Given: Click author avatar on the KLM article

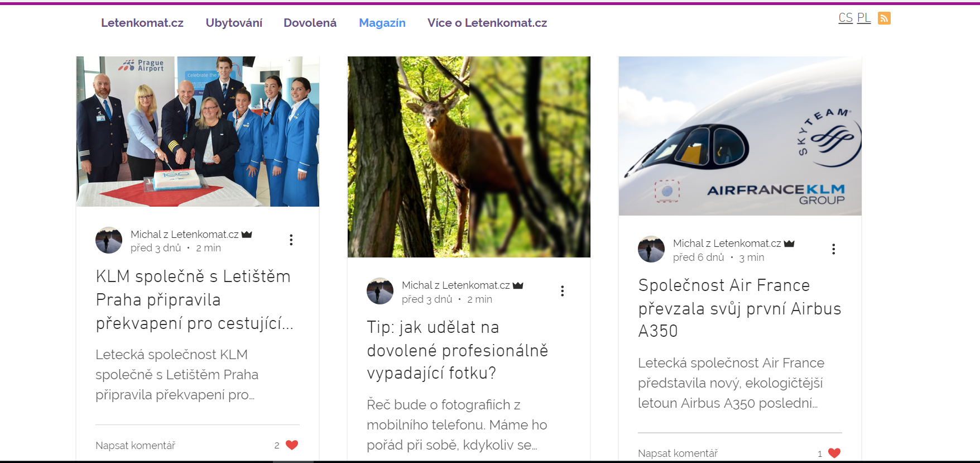Looking at the screenshot, I should [x=109, y=240].
